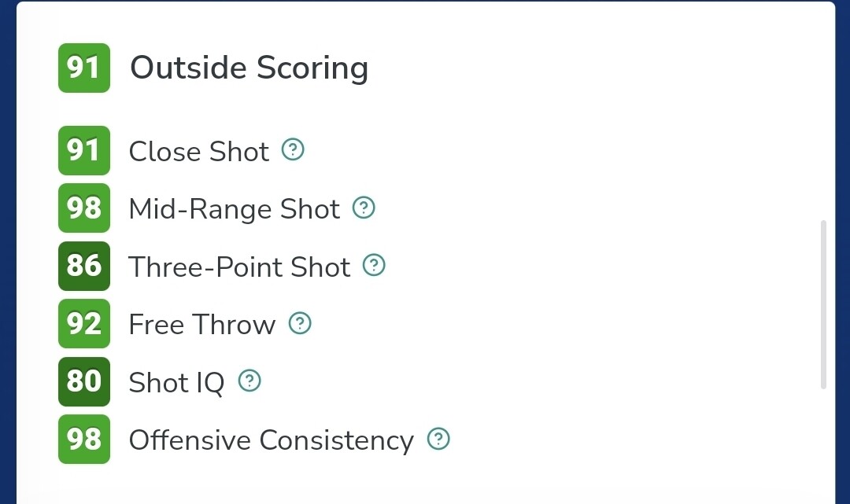
Task: Click the Mid-Range Shot label text
Action: pos(234,209)
